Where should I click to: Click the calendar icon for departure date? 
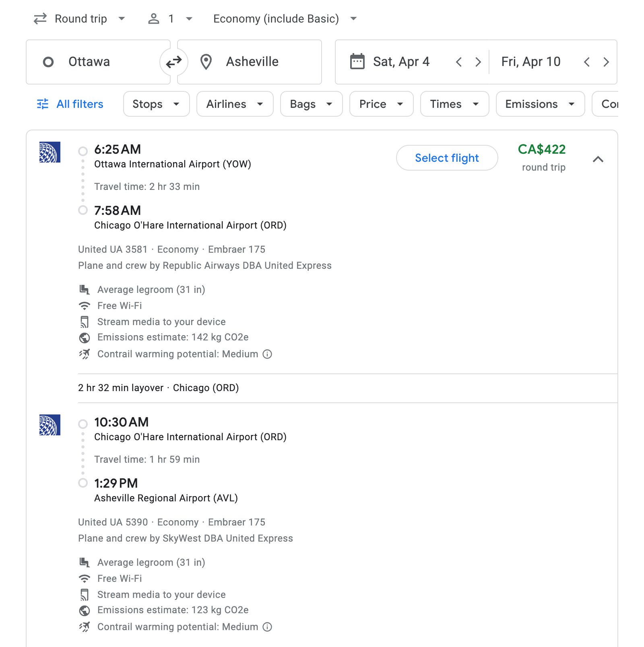coord(357,62)
